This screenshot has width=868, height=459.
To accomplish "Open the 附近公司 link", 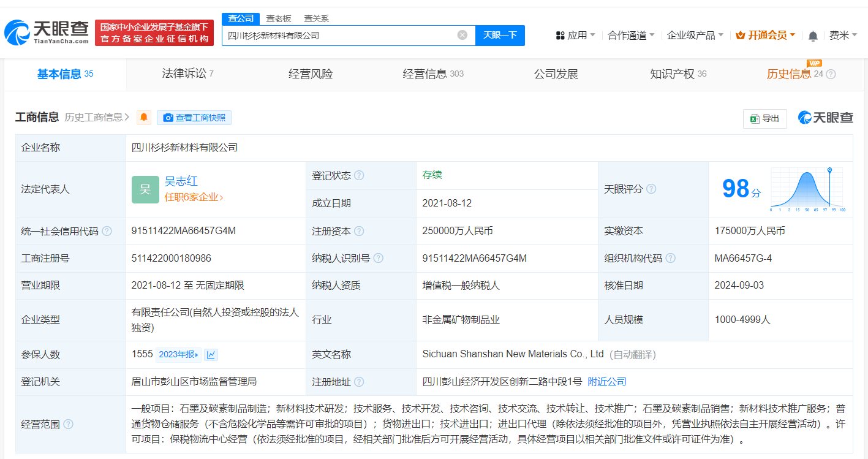I will coord(606,382).
